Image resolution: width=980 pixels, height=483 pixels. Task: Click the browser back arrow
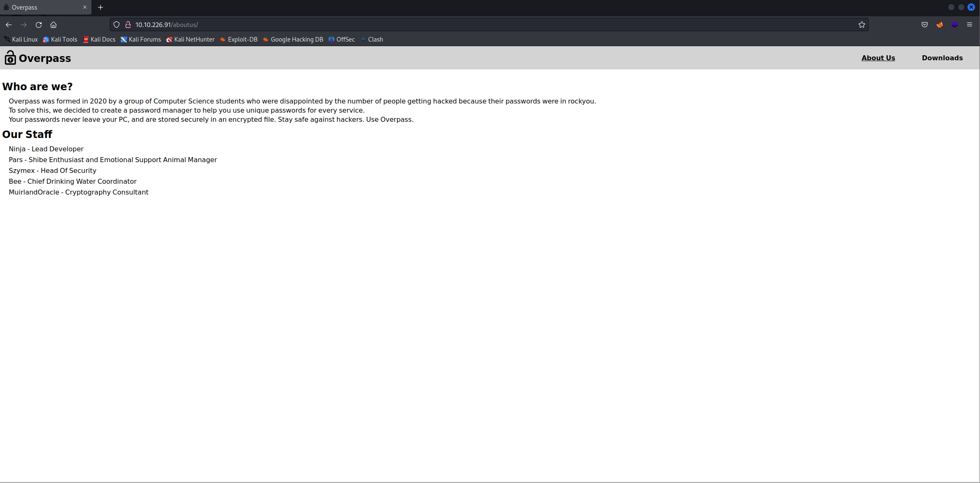(9, 25)
